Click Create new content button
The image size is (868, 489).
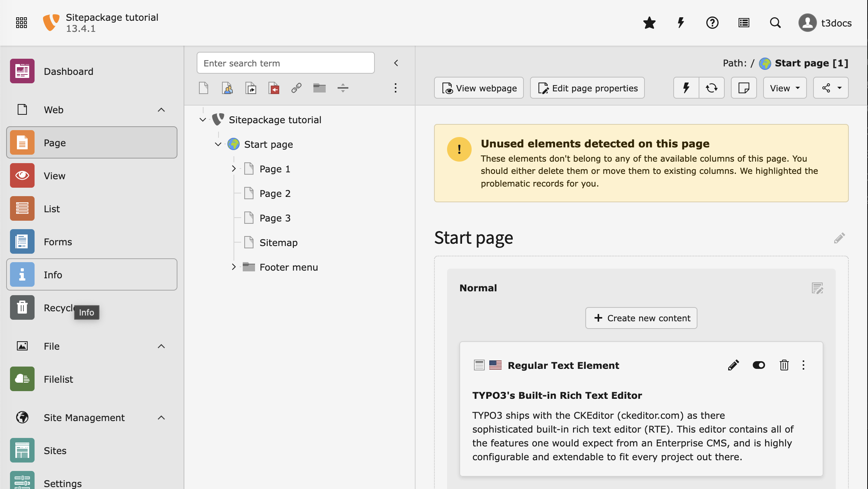[641, 318]
